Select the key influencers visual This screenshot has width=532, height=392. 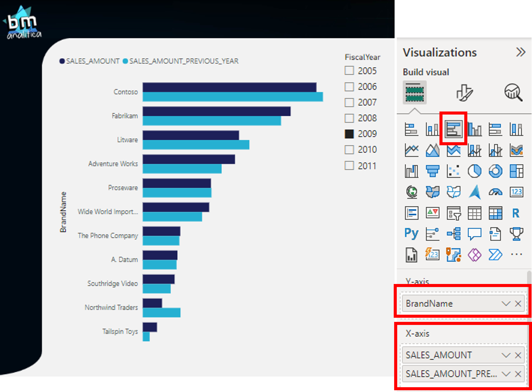click(432, 234)
